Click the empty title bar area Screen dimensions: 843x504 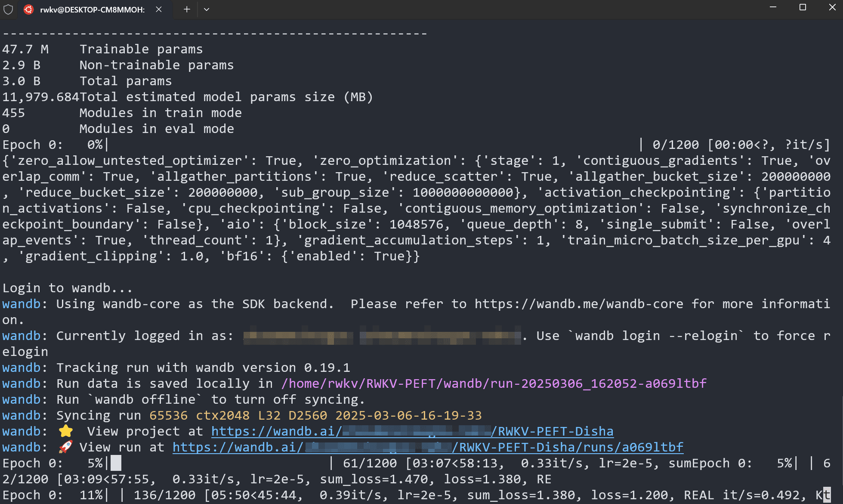tap(473, 9)
